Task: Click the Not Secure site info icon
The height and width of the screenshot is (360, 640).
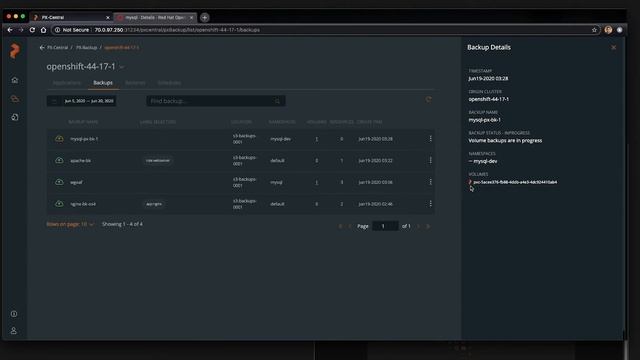Action: coord(58,30)
